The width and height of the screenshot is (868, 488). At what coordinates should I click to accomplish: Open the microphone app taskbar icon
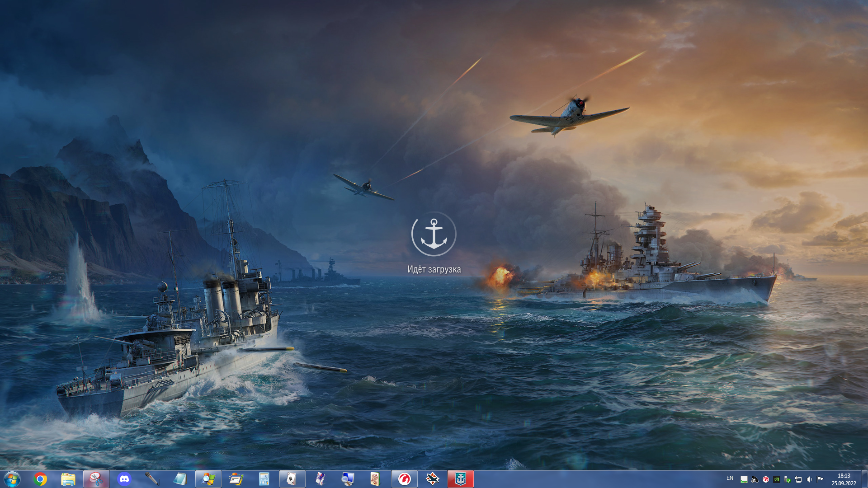pyautogui.click(x=152, y=479)
